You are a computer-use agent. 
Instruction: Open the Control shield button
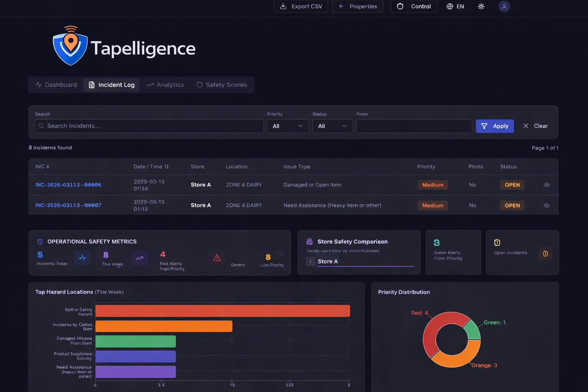[x=414, y=7]
